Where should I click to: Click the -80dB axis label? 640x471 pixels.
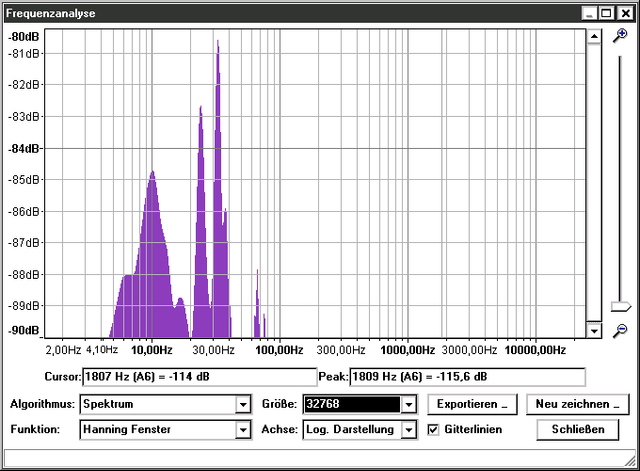pyautogui.click(x=24, y=37)
